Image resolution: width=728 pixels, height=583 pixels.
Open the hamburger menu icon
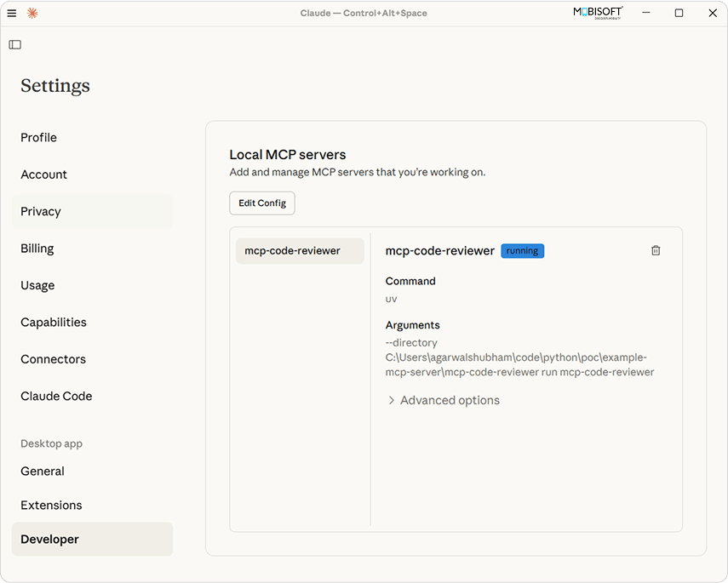tap(12, 13)
